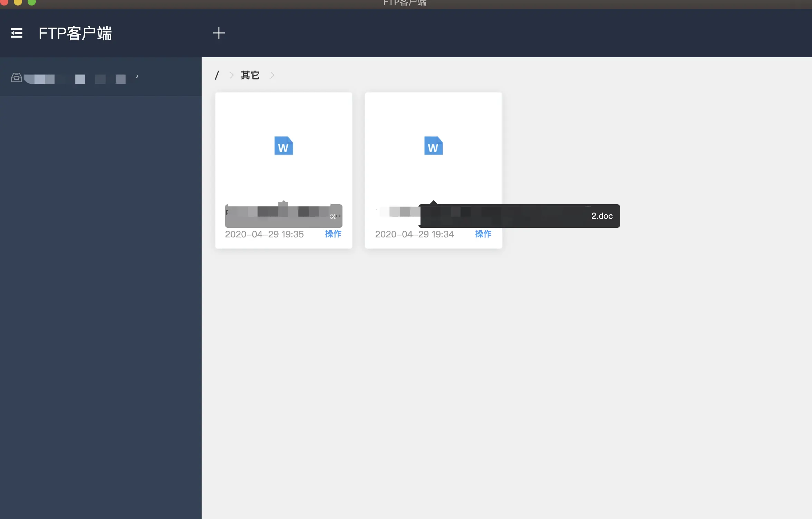Click the yellow minimize window button
This screenshot has height=519, width=812.
point(18,2)
